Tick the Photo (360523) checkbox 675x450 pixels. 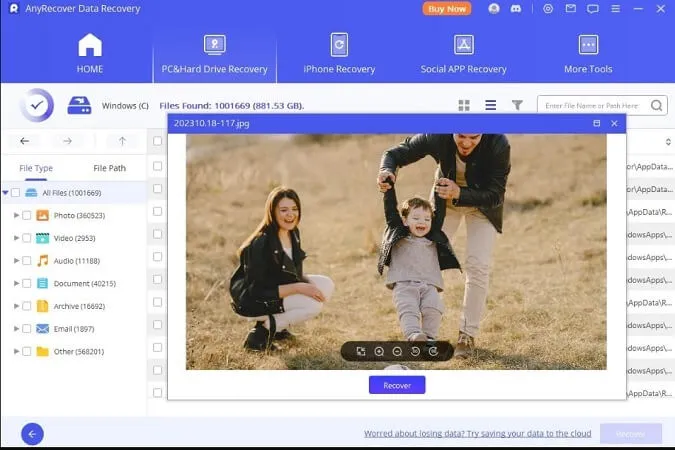coord(27,215)
